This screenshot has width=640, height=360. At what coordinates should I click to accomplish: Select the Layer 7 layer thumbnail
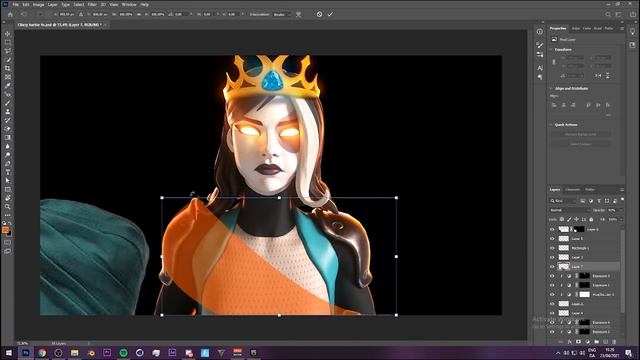[x=564, y=267]
